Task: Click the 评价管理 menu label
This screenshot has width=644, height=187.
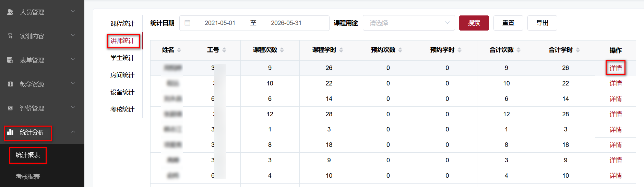Action: tap(32, 108)
